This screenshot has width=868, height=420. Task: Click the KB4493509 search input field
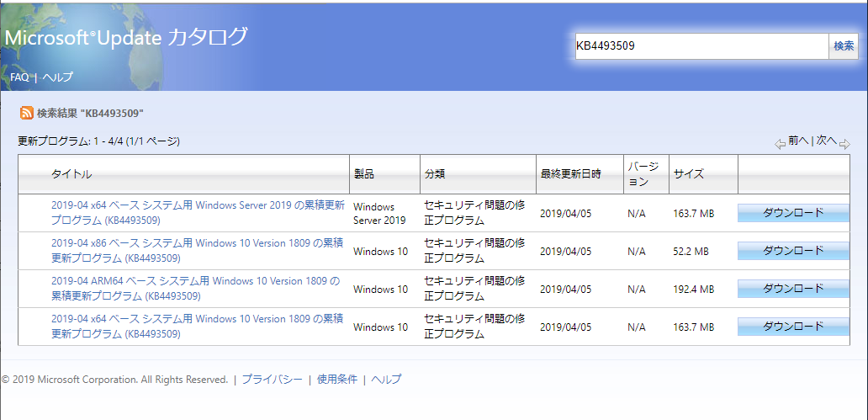click(x=701, y=46)
